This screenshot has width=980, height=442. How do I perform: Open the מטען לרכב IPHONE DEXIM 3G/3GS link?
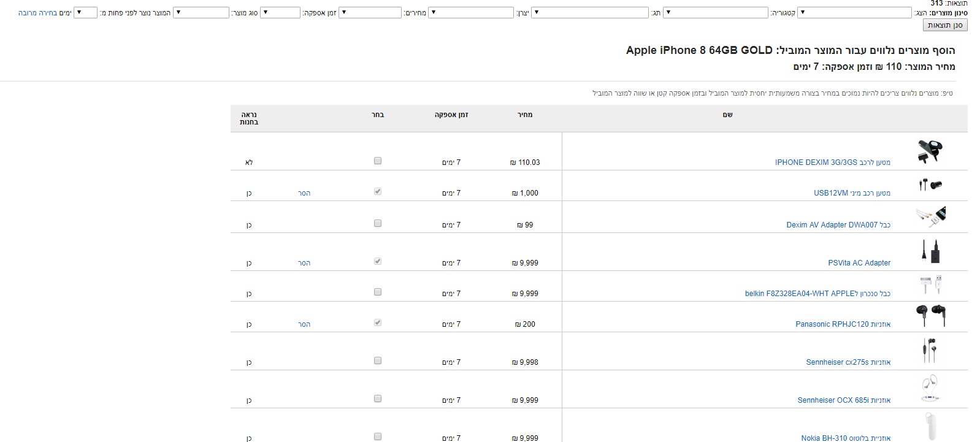click(833, 162)
